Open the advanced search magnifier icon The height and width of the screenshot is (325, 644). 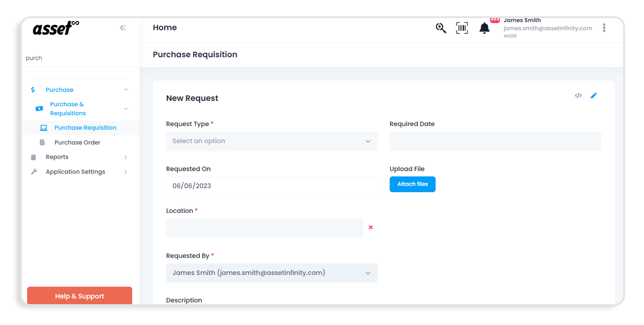(x=441, y=28)
